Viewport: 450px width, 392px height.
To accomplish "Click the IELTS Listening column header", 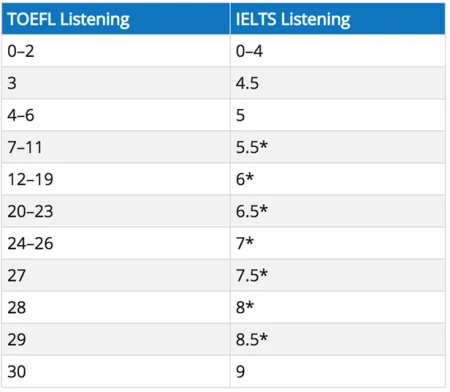I will click(338, 19).
